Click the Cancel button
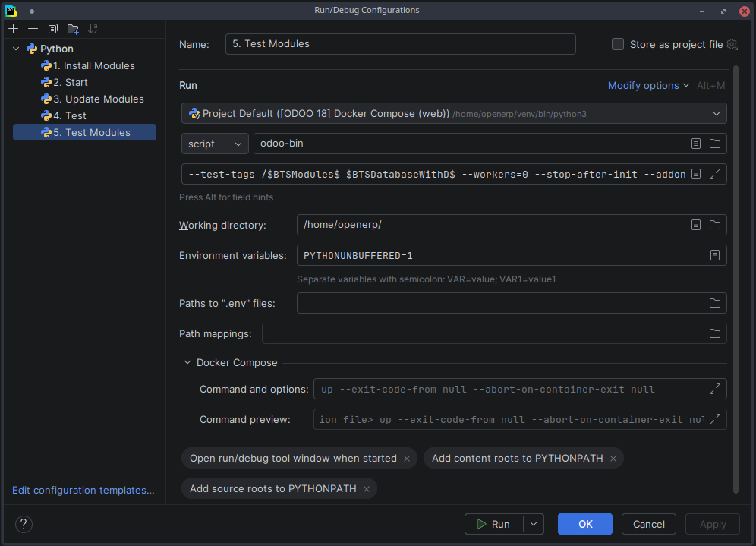The width and height of the screenshot is (756, 546). (x=648, y=524)
